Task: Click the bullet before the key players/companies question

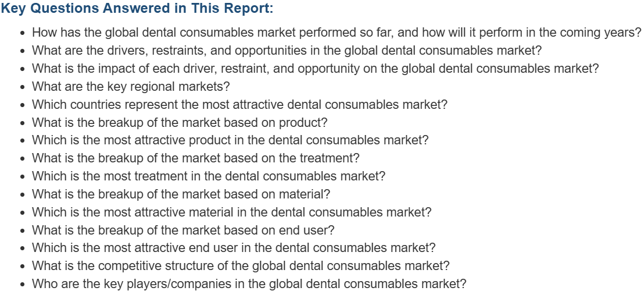Action: (x=22, y=284)
